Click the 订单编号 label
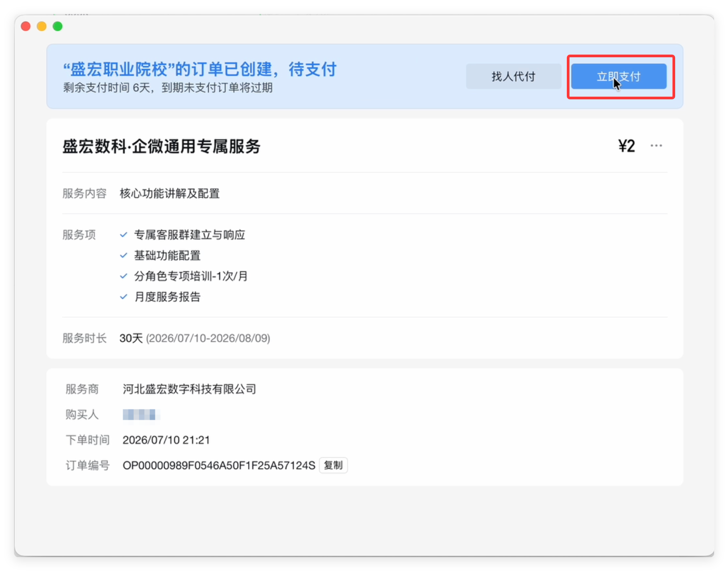Viewport: 728px width, 571px height. [87, 466]
